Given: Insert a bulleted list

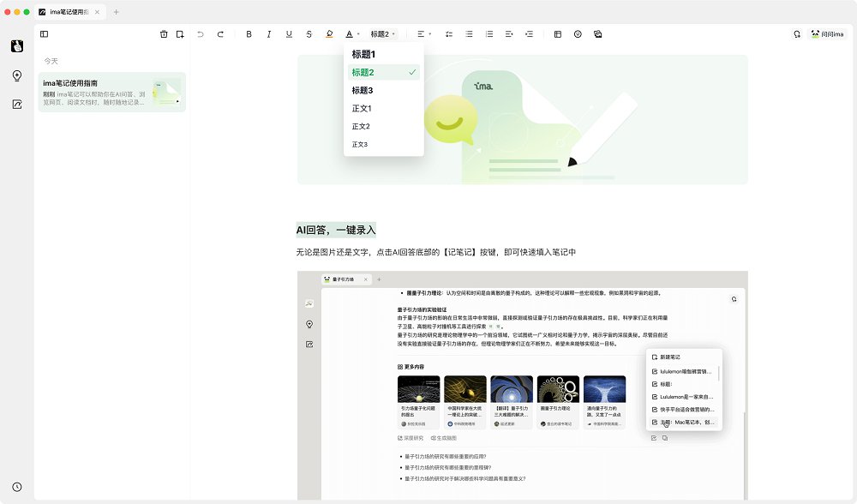Looking at the screenshot, I should [469, 34].
